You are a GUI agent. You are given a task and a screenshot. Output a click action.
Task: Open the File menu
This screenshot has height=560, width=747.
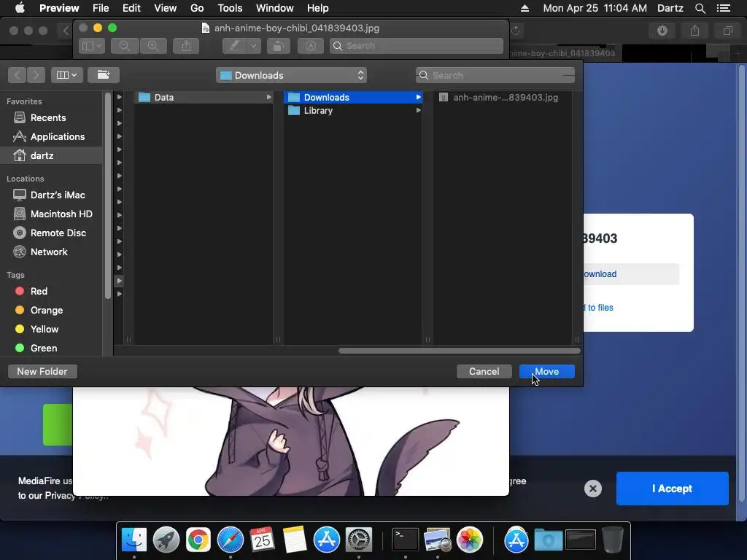click(x=101, y=8)
